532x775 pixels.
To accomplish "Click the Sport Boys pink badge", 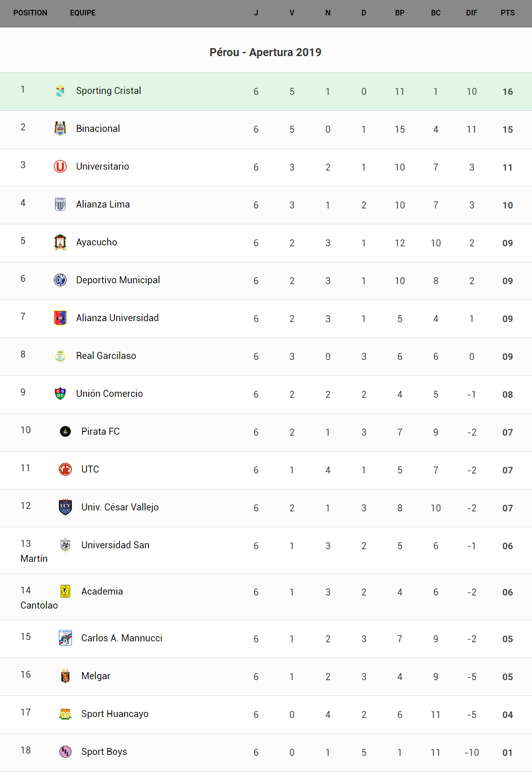I will [65, 752].
